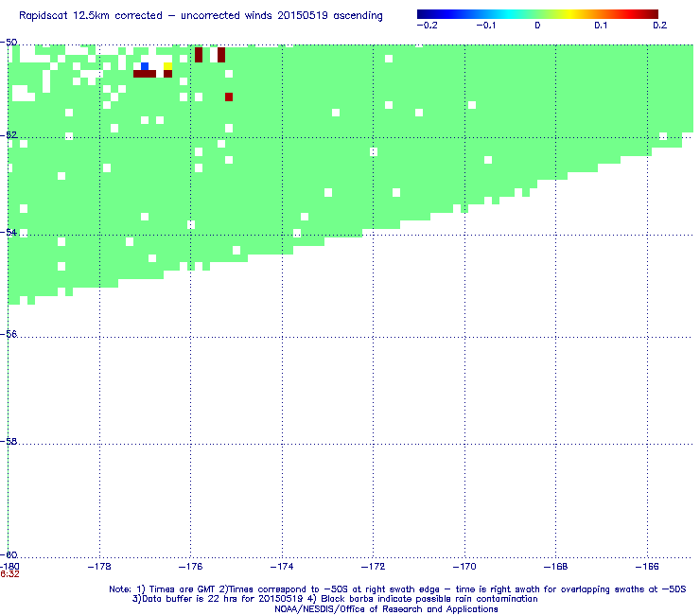Click the colorbar label '-0.1'
The image size is (700, 615).
tap(485, 26)
